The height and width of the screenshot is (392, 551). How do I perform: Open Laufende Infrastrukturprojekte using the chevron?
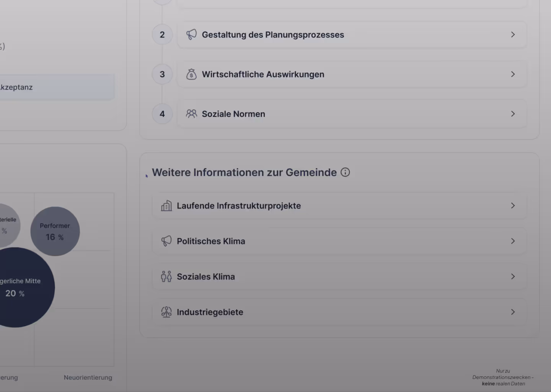click(x=513, y=206)
